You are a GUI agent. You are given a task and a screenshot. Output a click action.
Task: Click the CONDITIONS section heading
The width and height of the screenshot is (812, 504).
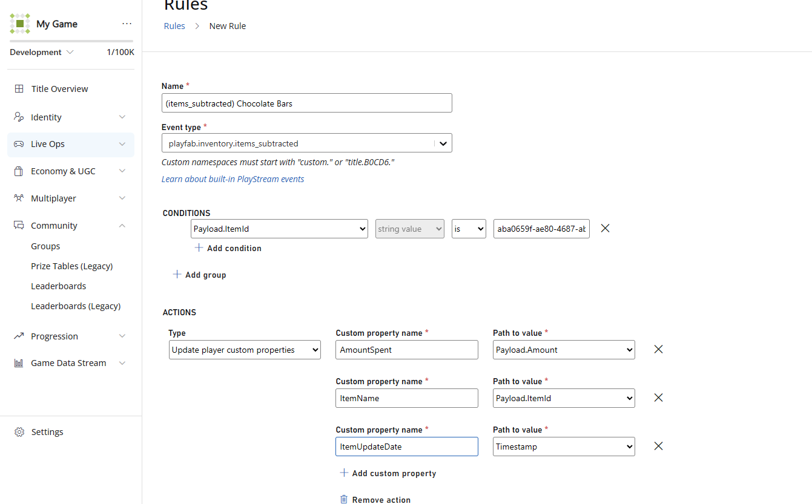[x=186, y=213]
